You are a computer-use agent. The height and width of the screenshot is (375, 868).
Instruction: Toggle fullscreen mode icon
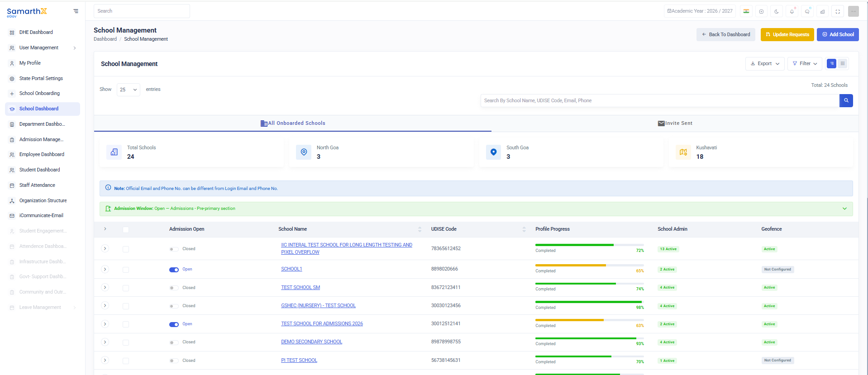(x=838, y=11)
